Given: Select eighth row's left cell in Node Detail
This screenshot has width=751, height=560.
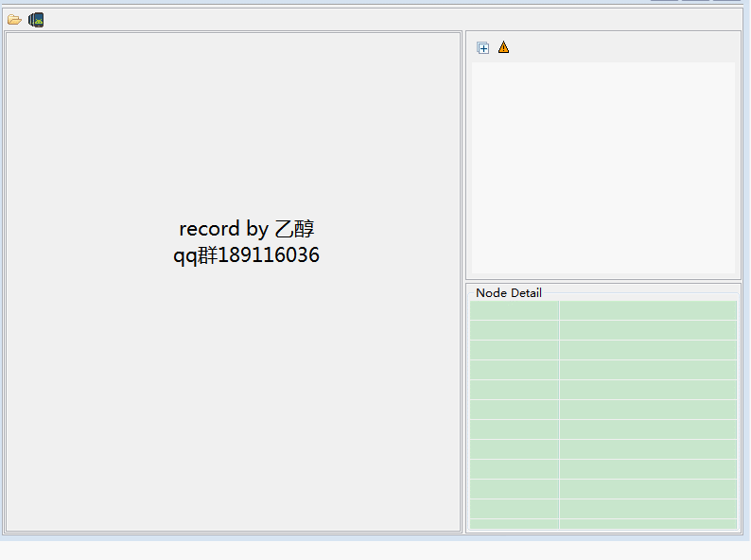Looking at the screenshot, I should (515, 449).
